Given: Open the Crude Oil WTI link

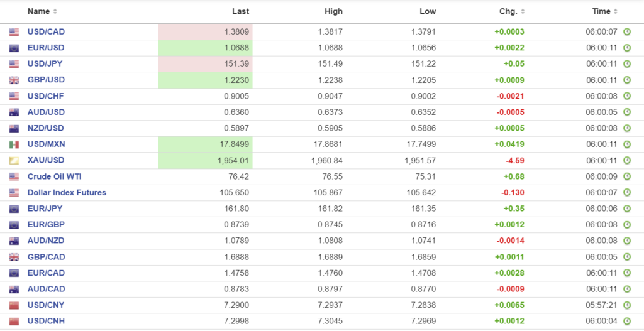Looking at the screenshot, I should point(54,176).
